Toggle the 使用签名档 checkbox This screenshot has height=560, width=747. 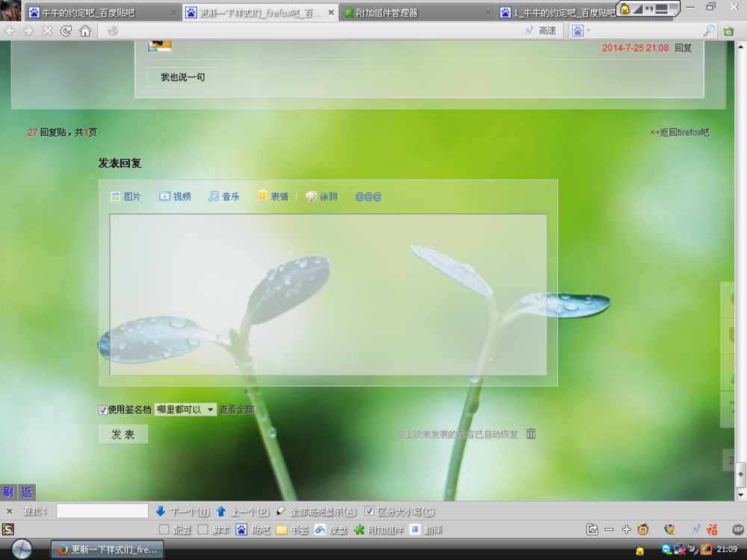coord(103,410)
